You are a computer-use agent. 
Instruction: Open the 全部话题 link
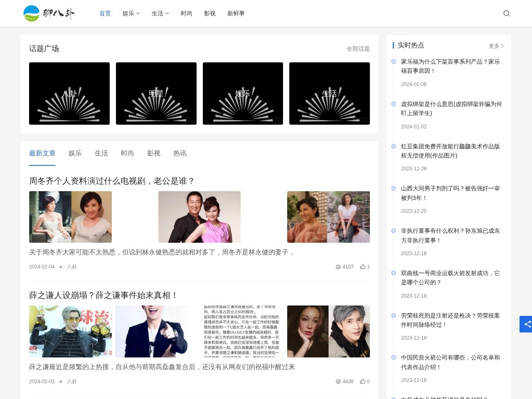[x=358, y=49]
